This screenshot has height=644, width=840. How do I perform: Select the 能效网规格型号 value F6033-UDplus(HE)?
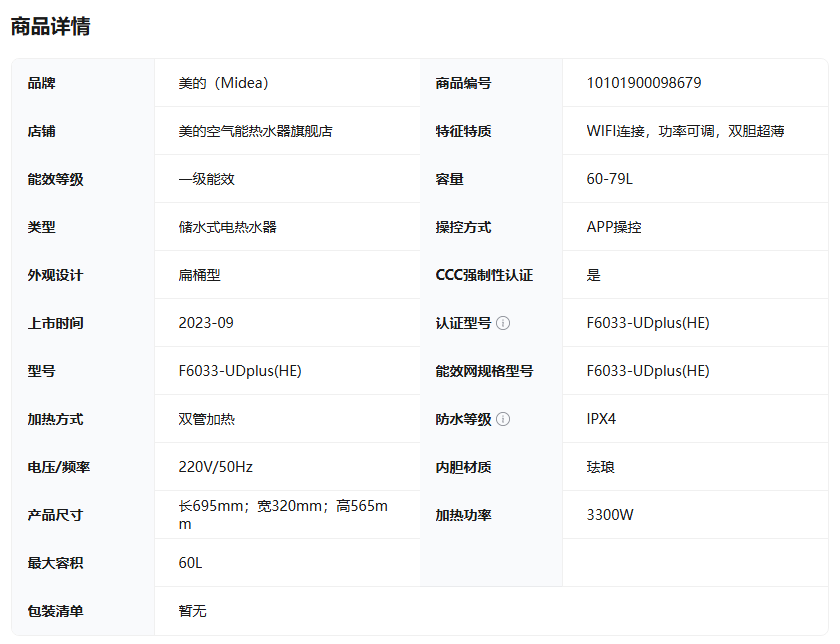tap(648, 371)
